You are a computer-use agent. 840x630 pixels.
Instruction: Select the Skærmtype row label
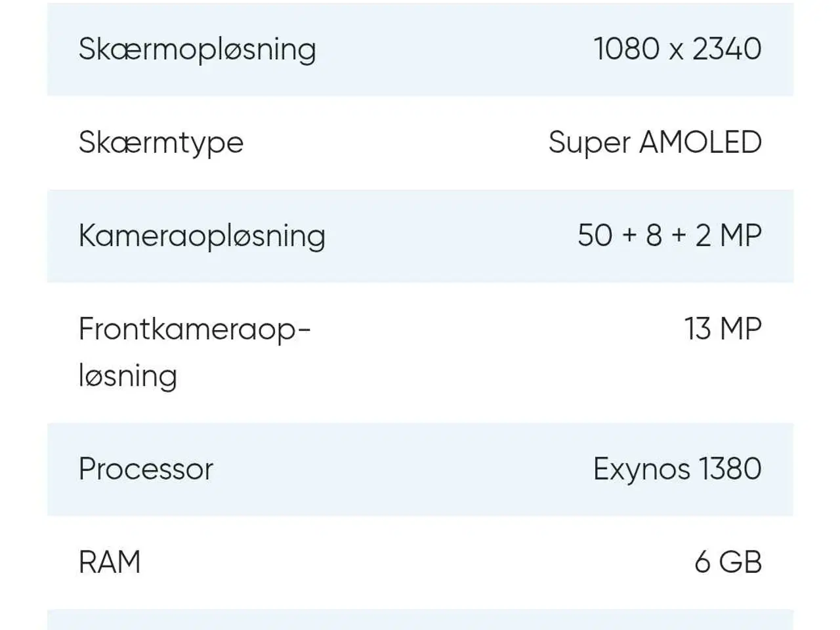[161, 143]
